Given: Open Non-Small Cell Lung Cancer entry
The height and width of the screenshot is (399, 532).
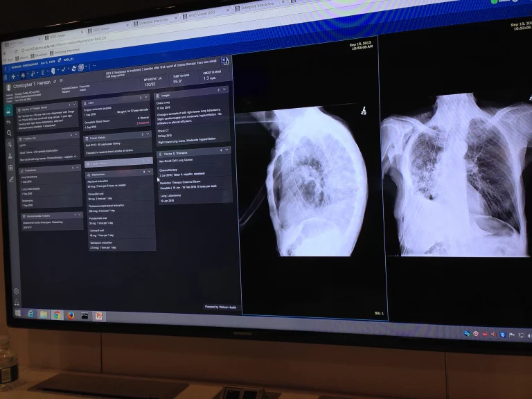Looking at the screenshot, I should (x=193, y=160).
